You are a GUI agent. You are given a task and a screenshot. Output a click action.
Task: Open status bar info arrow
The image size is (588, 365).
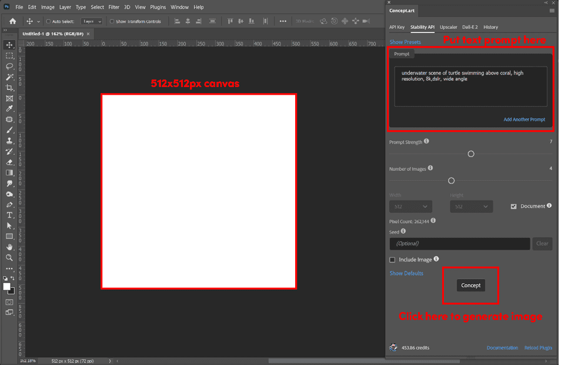[110, 361]
